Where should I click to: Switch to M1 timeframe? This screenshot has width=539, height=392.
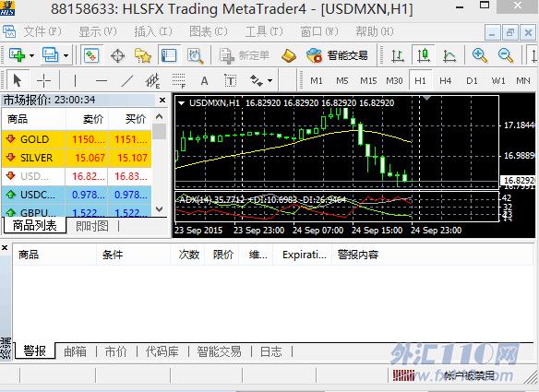(317, 81)
